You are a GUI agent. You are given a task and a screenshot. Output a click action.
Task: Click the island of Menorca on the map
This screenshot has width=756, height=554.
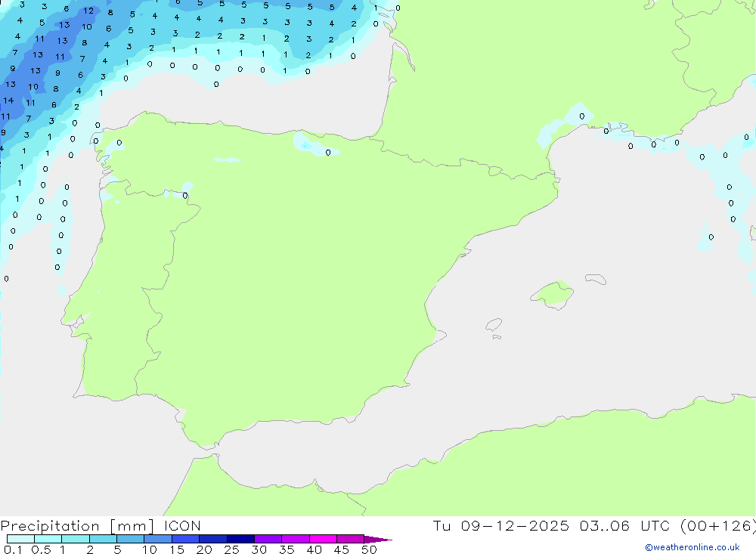[x=596, y=279]
